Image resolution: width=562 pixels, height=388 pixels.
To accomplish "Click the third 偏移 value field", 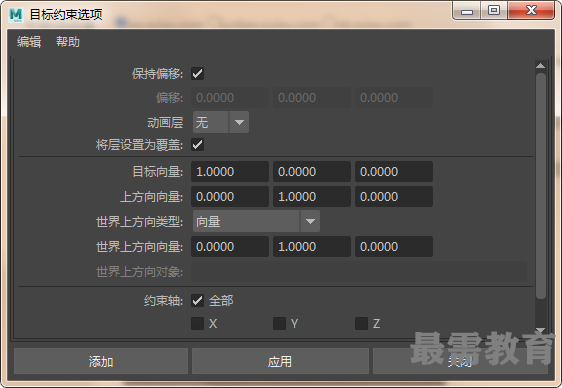I will 394,97.
